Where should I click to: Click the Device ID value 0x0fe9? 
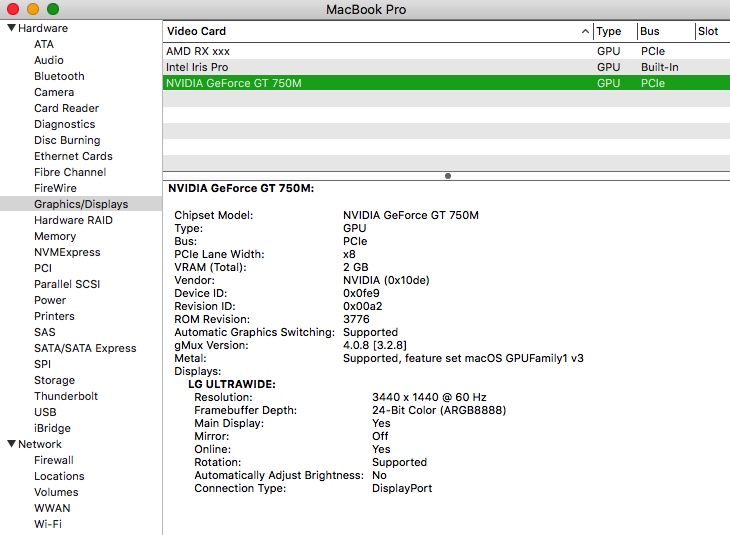361,293
